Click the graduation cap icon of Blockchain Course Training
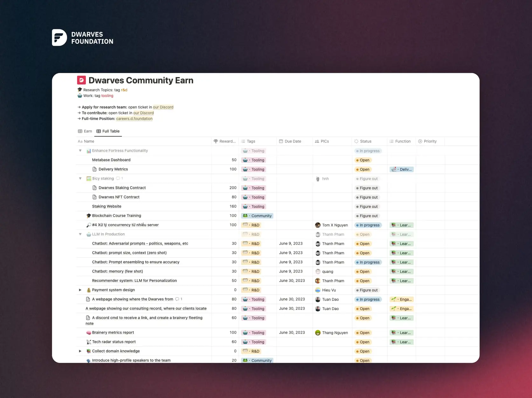 (x=89, y=216)
